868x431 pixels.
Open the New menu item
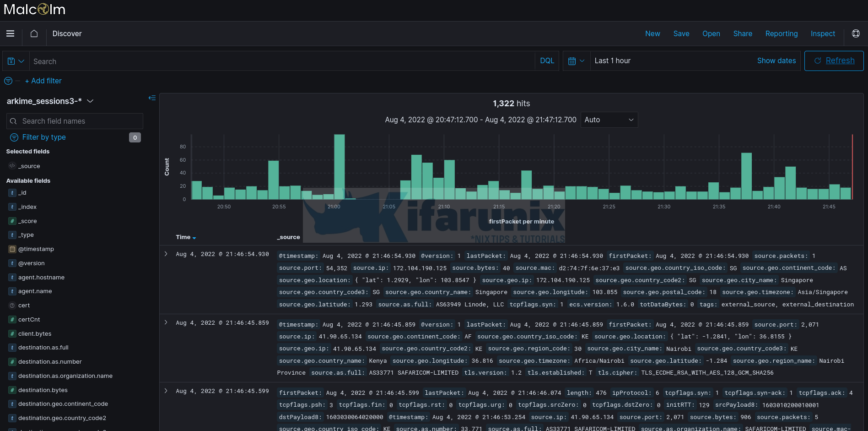pos(652,33)
